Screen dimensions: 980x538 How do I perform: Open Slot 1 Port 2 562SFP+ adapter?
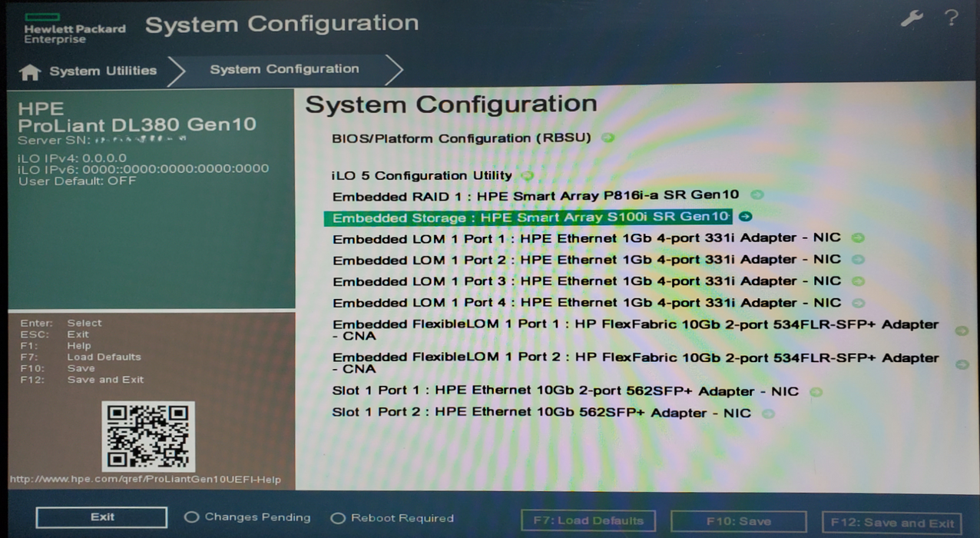point(541,413)
